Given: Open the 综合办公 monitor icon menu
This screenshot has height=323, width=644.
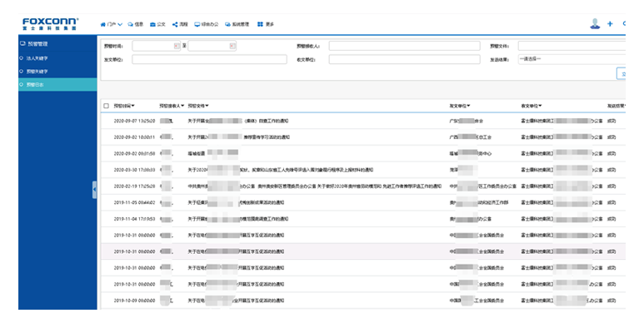Looking at the screenshot, I should pyautogui.click(x=207, y=25).
